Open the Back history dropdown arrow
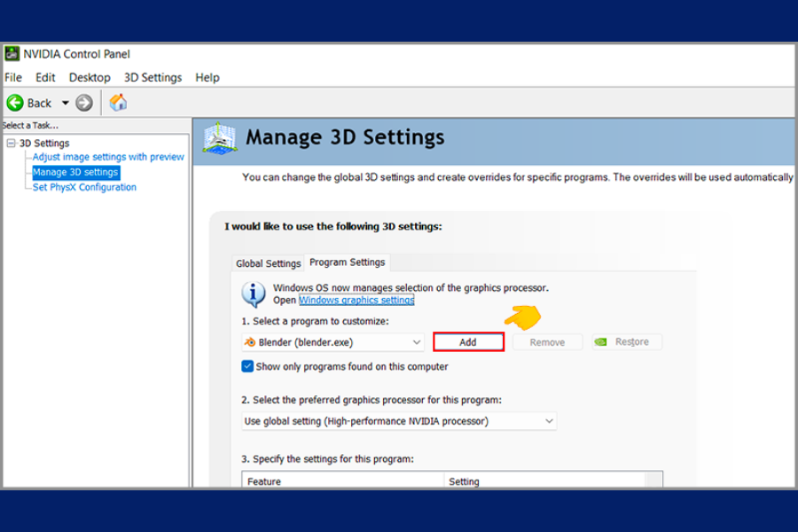798x532 pixels. point(65,103)
